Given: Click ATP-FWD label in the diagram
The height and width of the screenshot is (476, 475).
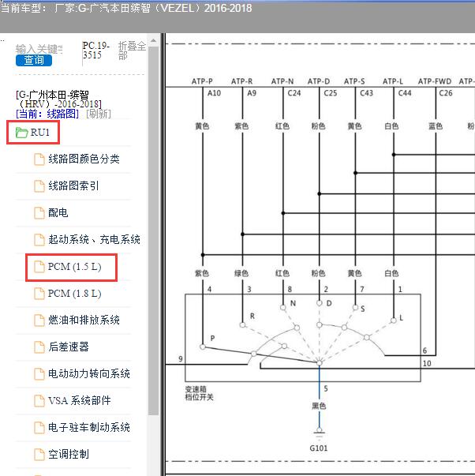Looking at the screenshot, I should coord(435,81).
